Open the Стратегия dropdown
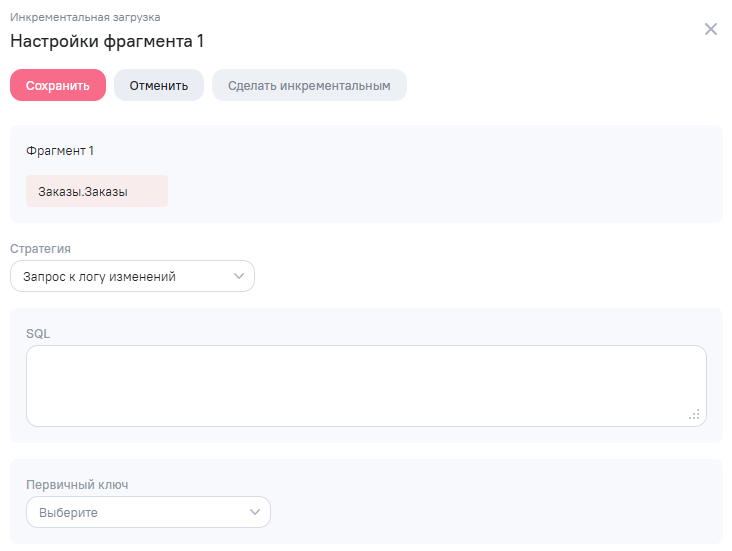The height and width of the screenshot is (551, 732). pyautogui.click(x=132, y=276)
